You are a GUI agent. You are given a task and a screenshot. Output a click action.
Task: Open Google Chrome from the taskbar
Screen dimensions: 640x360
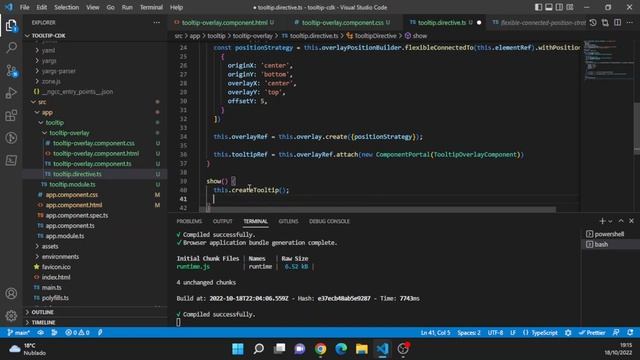320,349
